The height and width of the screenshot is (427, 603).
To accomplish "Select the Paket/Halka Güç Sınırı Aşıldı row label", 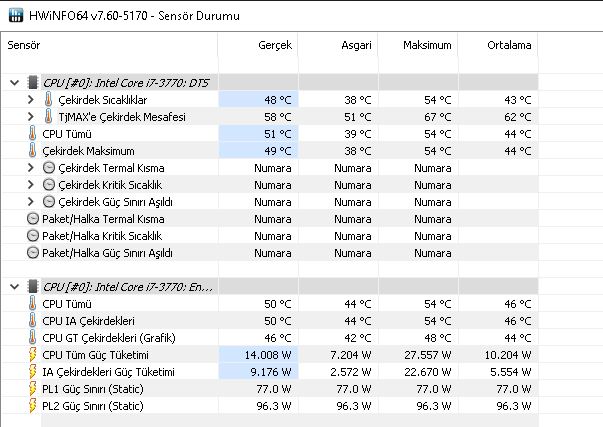I will [107, 253].
